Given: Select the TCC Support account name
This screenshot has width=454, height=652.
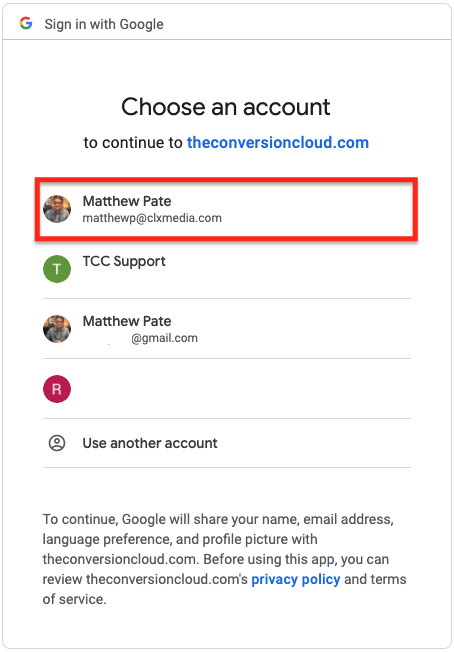Looking at the screenshot, I should 124,261.
